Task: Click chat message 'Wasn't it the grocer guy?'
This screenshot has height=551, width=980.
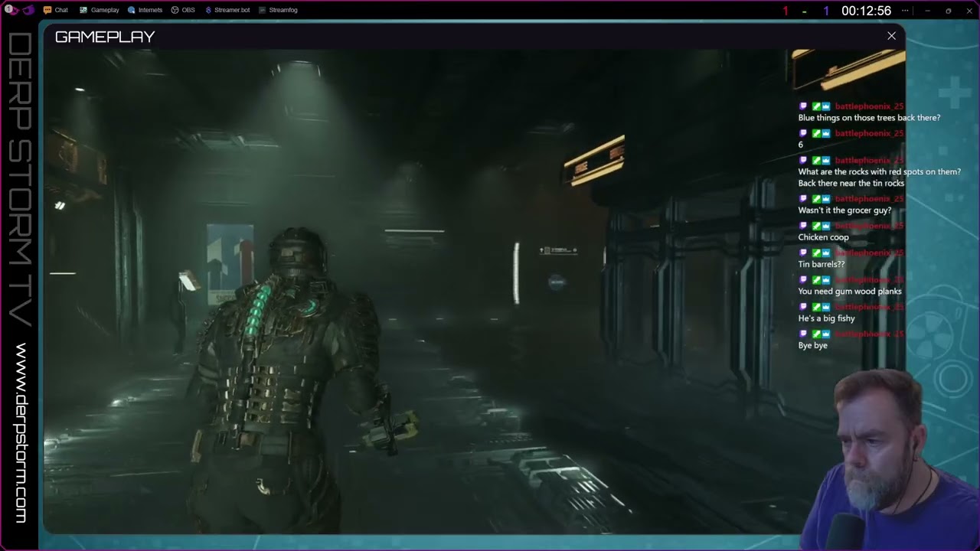Action: point(844,210)
